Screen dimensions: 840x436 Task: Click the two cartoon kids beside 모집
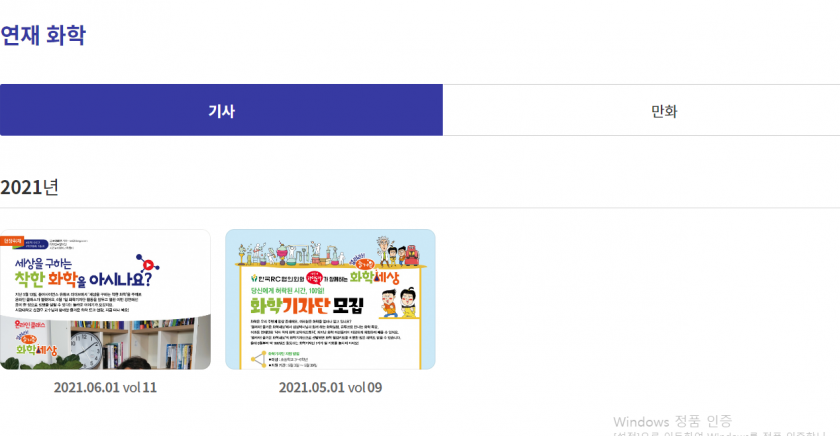400,303
